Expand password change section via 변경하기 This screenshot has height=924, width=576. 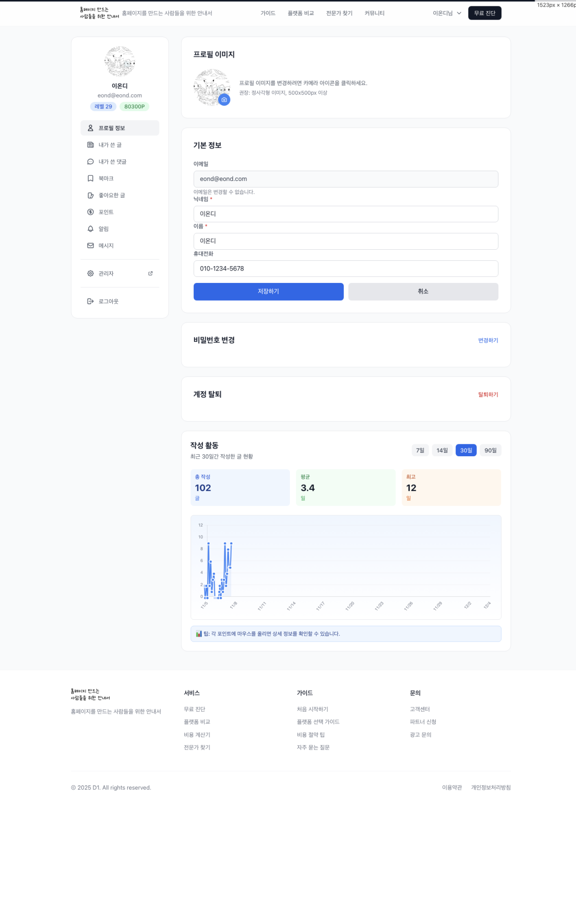[488, 340]
